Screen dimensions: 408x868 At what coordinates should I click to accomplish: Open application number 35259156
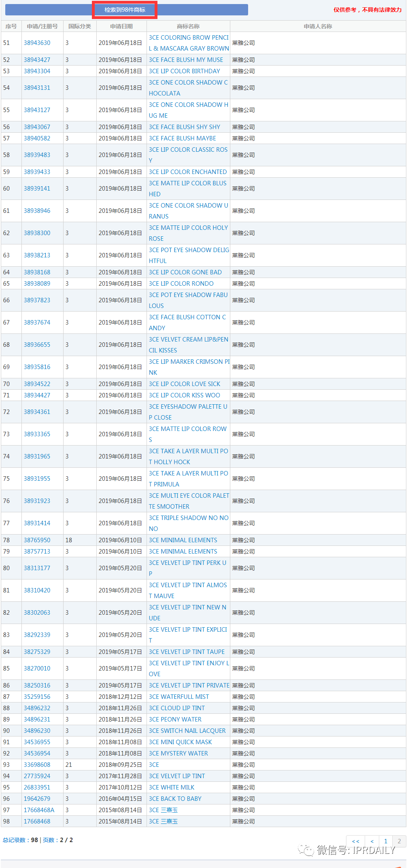click(x=37, y=697)
